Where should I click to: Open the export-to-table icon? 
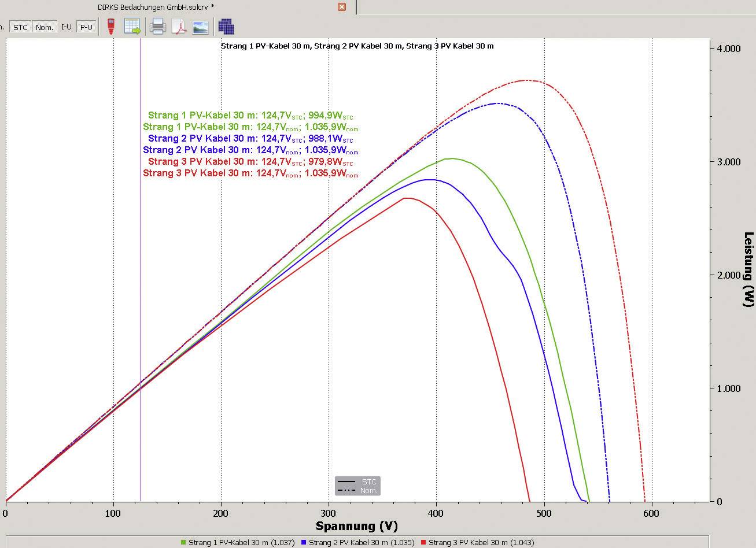click(132, 26)
